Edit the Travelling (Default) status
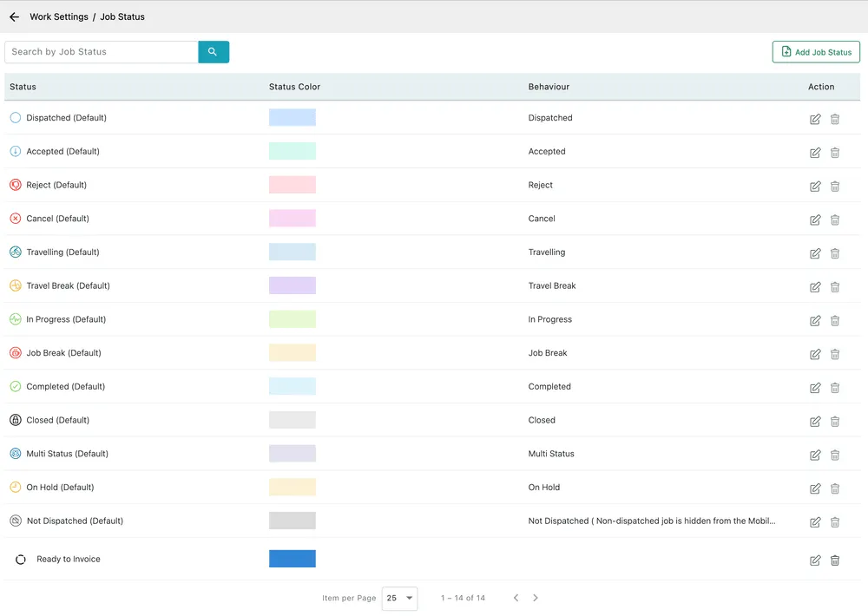 [815, 253]
